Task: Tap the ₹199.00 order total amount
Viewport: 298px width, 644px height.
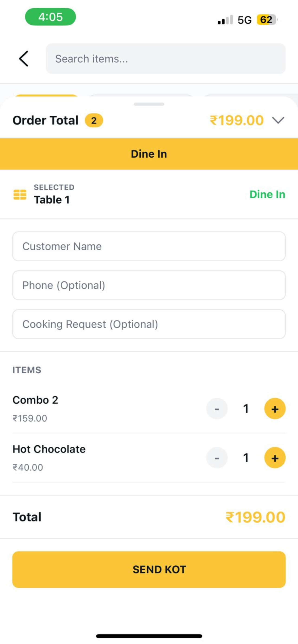Action: [237, 121]
